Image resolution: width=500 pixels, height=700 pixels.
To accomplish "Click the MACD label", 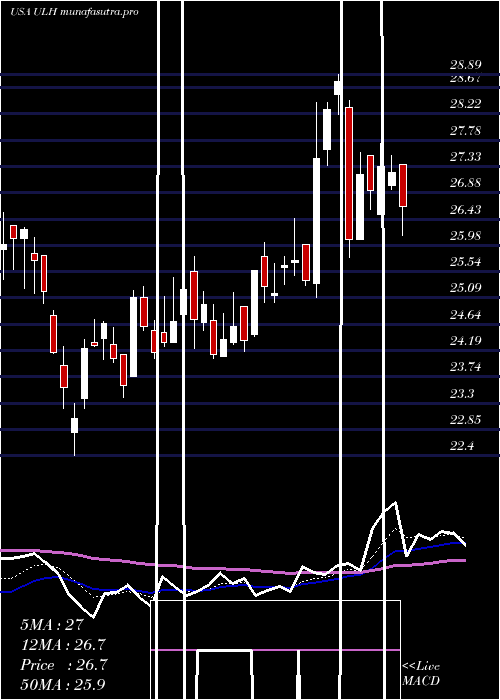I will (421, 681).
